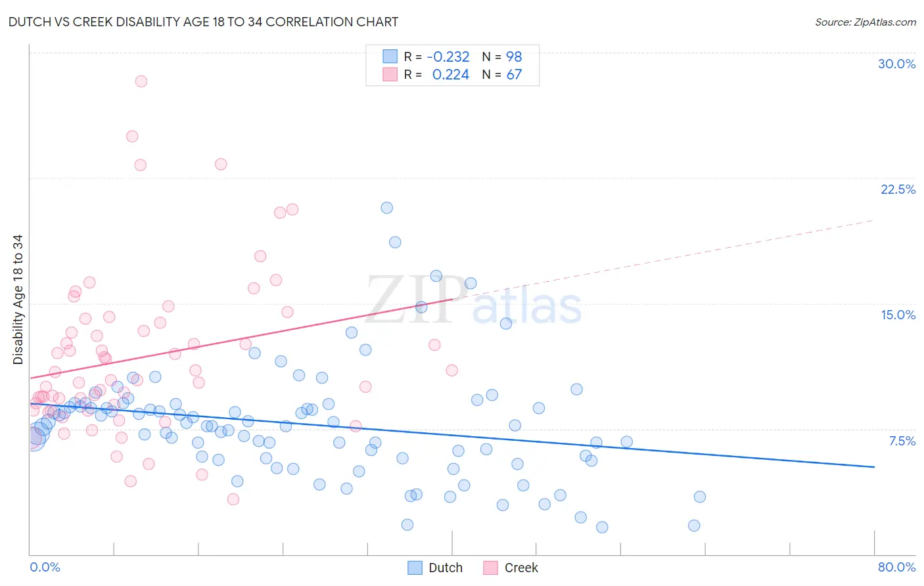Image resolution: width=924 pixels, height=586 pixels.
Task: Click the 0.0% x-axis label
Action: [45, 567]
